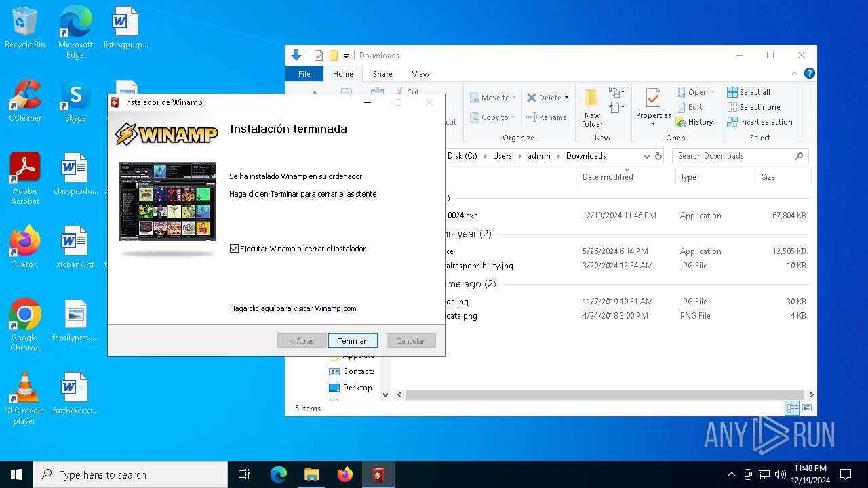This screenshot has height=488, width=868.
Task: Open the CCleaner desktop shortcut
Action: [25, 101]
